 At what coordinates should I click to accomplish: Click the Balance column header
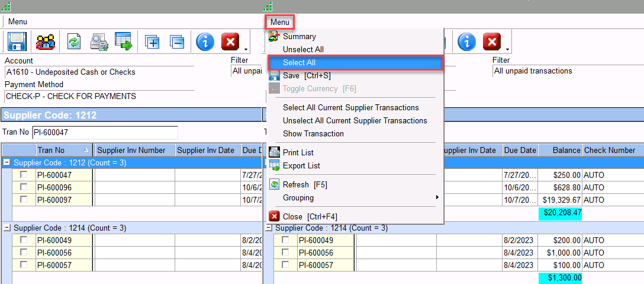coord(560,151)
